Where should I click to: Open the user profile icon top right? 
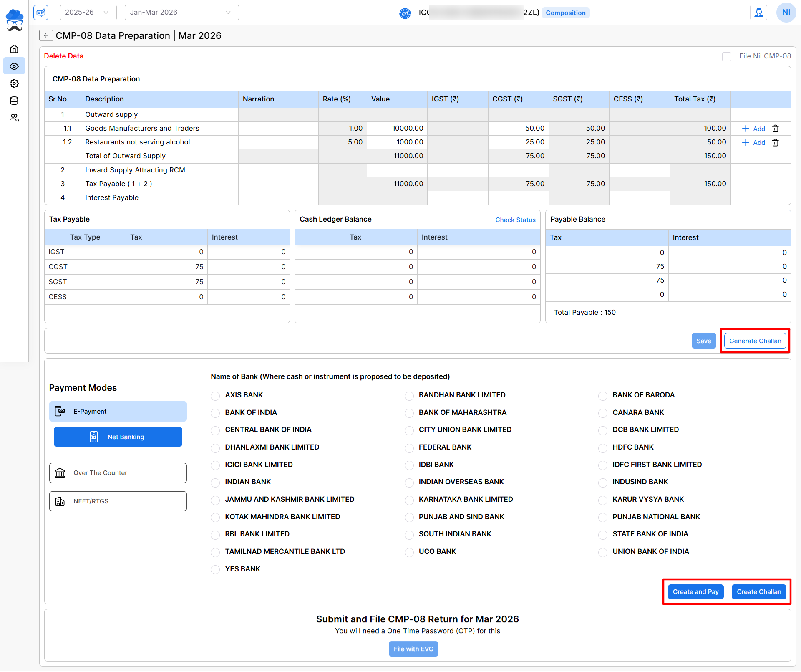click(758, 12)
